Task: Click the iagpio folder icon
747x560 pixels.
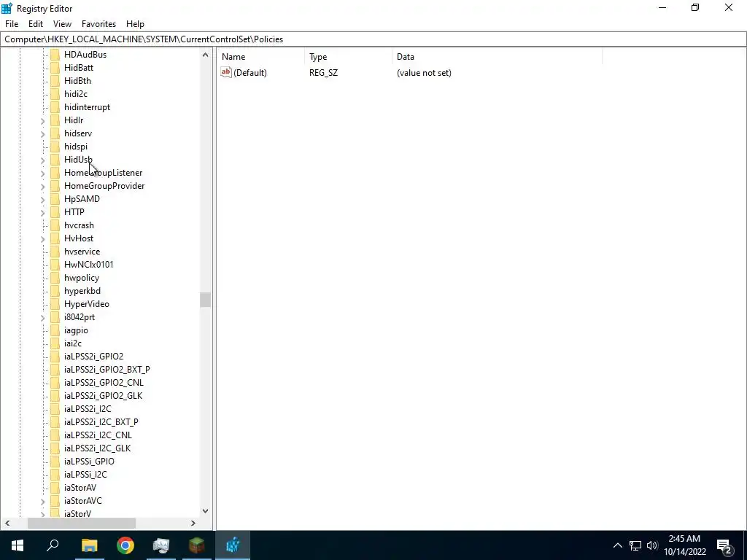Action: [55, 330]
